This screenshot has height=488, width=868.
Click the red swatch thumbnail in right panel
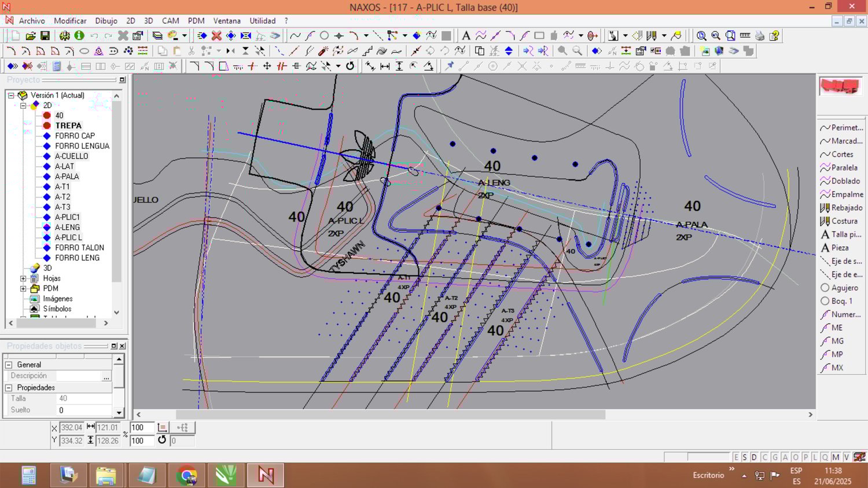tap(840, 86)
